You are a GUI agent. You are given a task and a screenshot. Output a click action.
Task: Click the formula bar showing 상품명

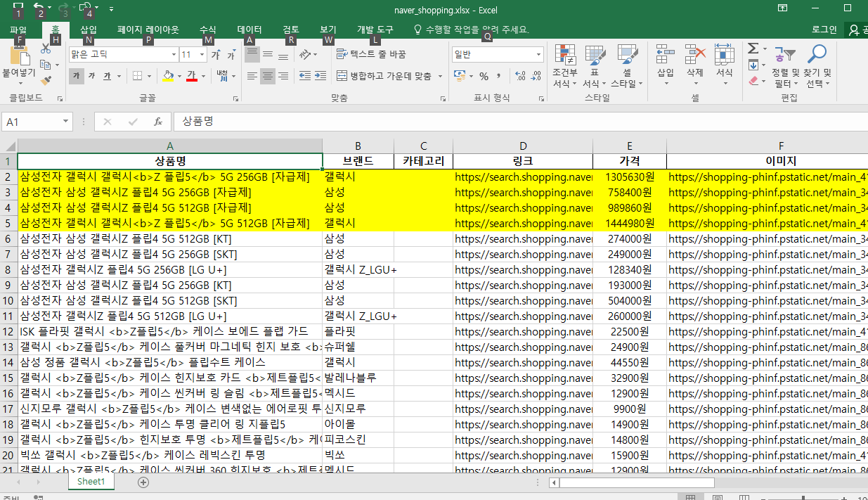click(520, 122)
